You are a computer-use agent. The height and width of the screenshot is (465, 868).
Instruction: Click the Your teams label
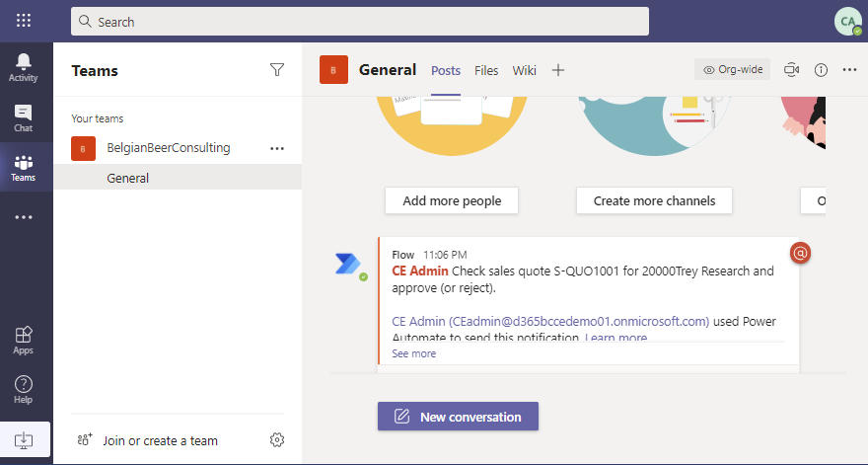[98, 118]
